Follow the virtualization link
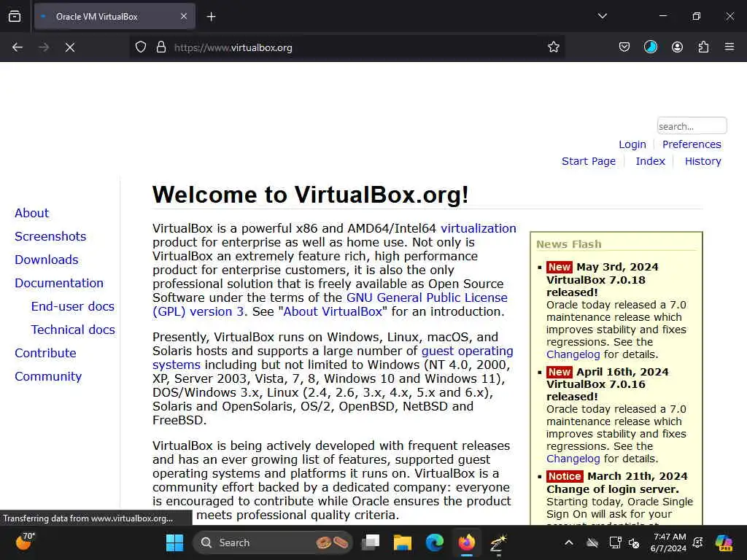Image resolution: width=747 pixels, height=560 pixels. tap(479, 228)
